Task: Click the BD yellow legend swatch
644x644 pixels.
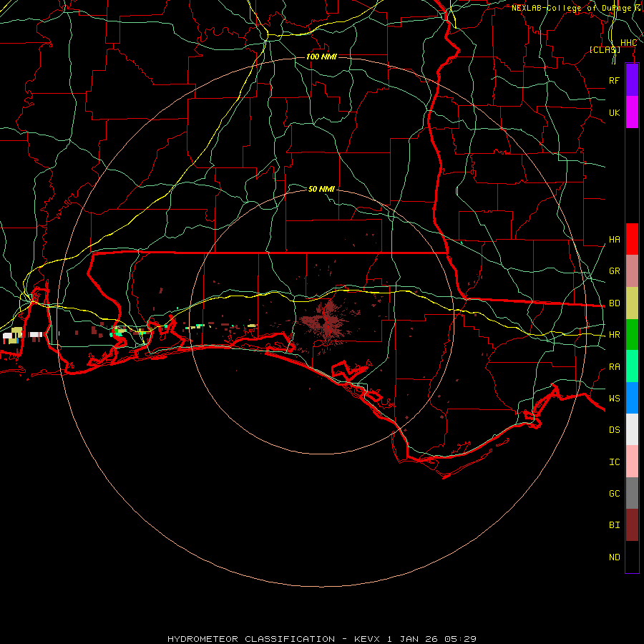Action: (x=632, y=303)
